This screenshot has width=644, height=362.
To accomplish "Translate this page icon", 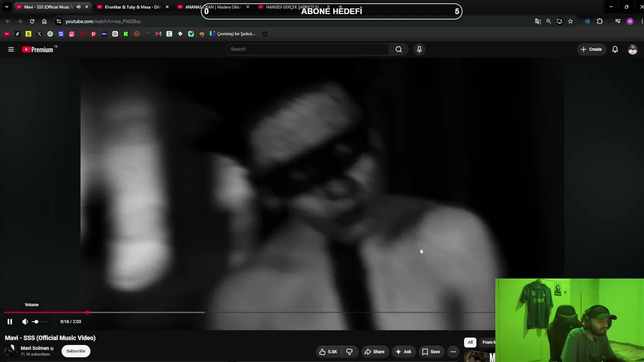I will (x=538, y=21).
